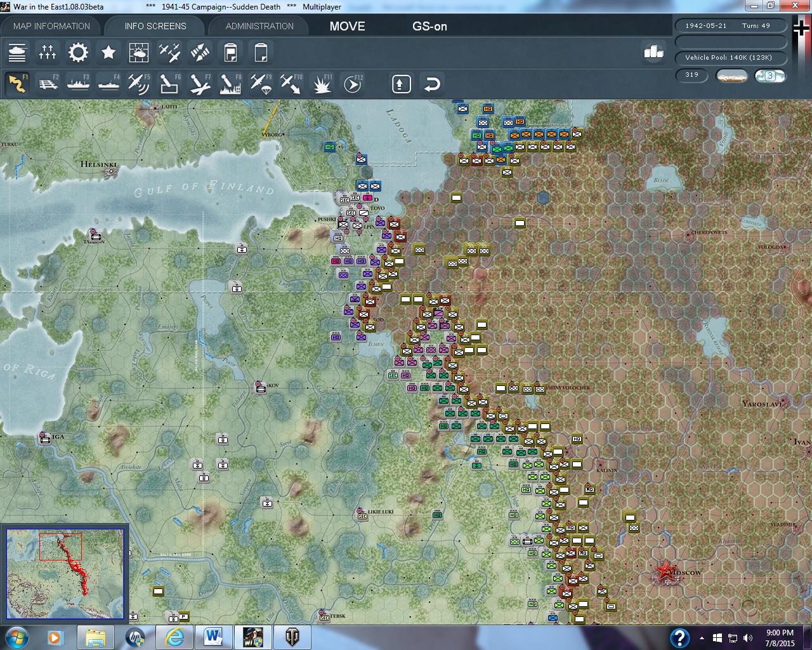This screenshot has width=812, height=650.
Task: Click the MOVE mode label
Action: point(347,26)
